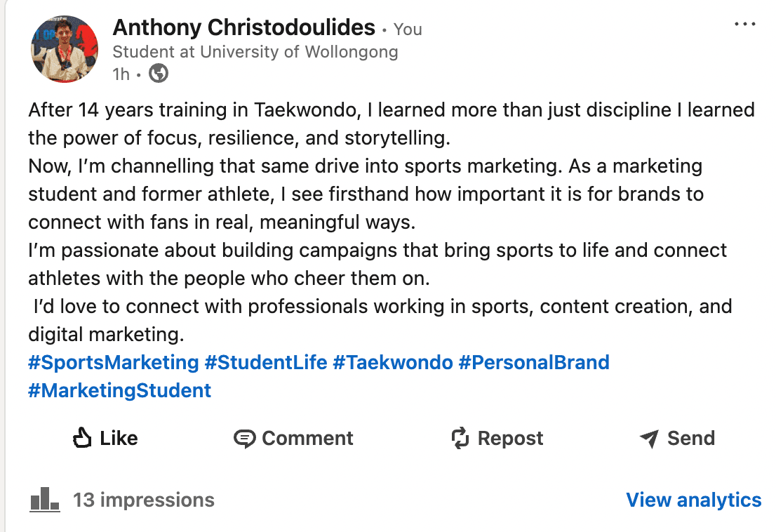The width and height of the screenshot is (776, 532).
Task: Open the #StudentLife hashtag
Action: tap(266, 363)
